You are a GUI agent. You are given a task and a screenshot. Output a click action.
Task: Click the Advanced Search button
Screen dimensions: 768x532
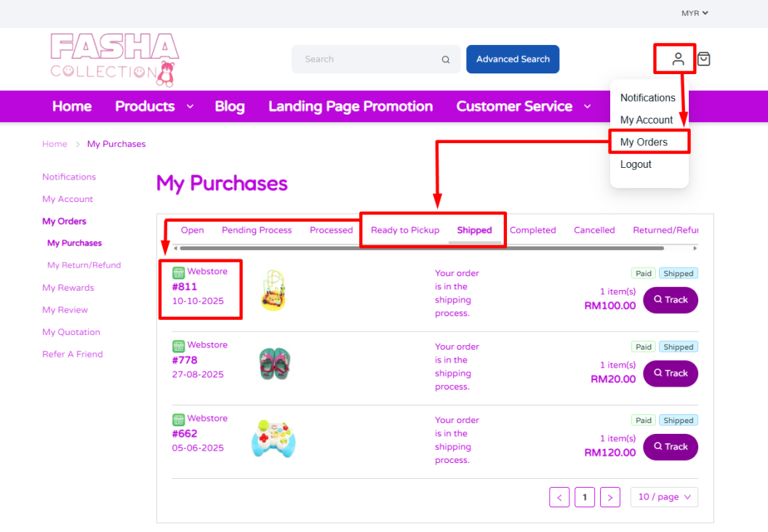pyautogui.click(x=513, y=59)
